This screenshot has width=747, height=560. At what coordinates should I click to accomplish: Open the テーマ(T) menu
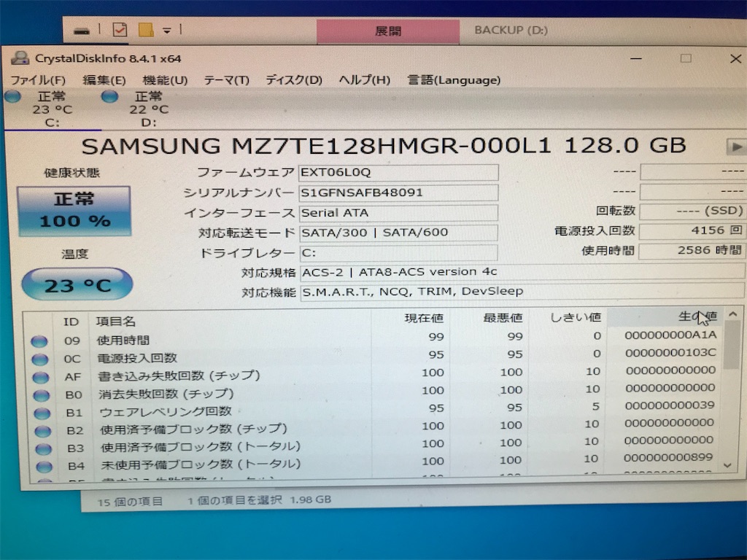point(226,79)
